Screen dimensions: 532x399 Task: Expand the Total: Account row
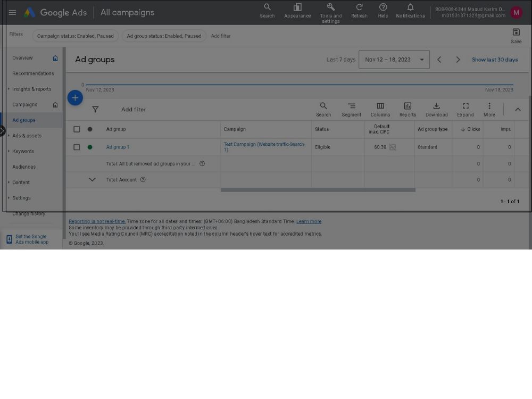point(92,179)
